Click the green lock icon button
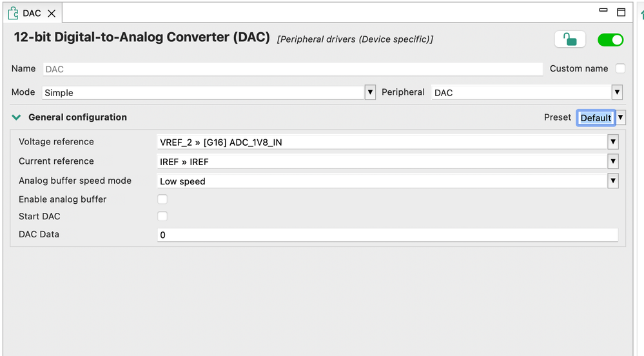Screen dimensions: 644x356 click(x=570, y=40)
